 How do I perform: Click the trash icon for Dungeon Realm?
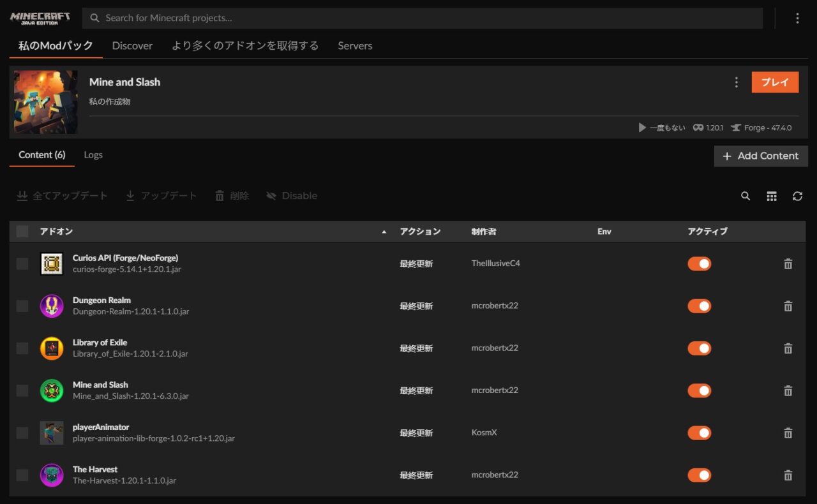coord(788,306)
